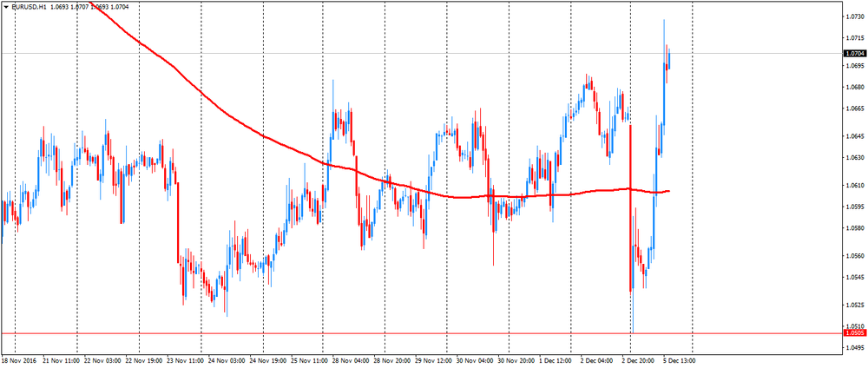
Task: Click the 1.0645 price scale label
Action: click(854, 136)
